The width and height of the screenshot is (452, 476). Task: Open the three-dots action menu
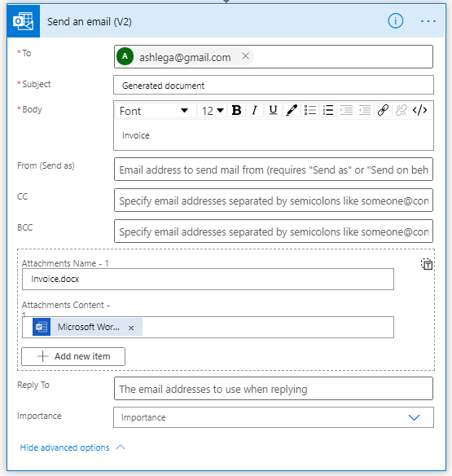(428, 21)
